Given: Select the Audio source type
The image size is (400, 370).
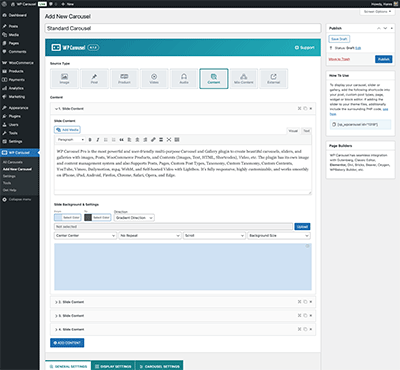Looking at the screenshot, I should [x=184, y=79].
